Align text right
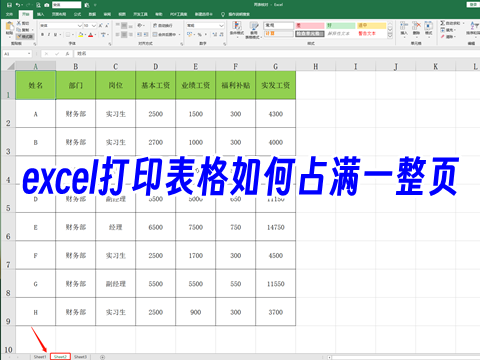 131,34
